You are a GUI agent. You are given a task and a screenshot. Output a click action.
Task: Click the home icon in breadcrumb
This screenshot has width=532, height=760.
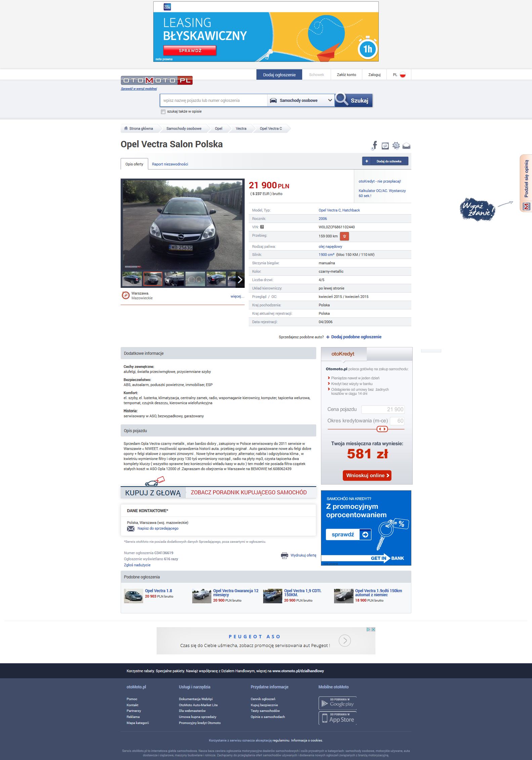126,128
